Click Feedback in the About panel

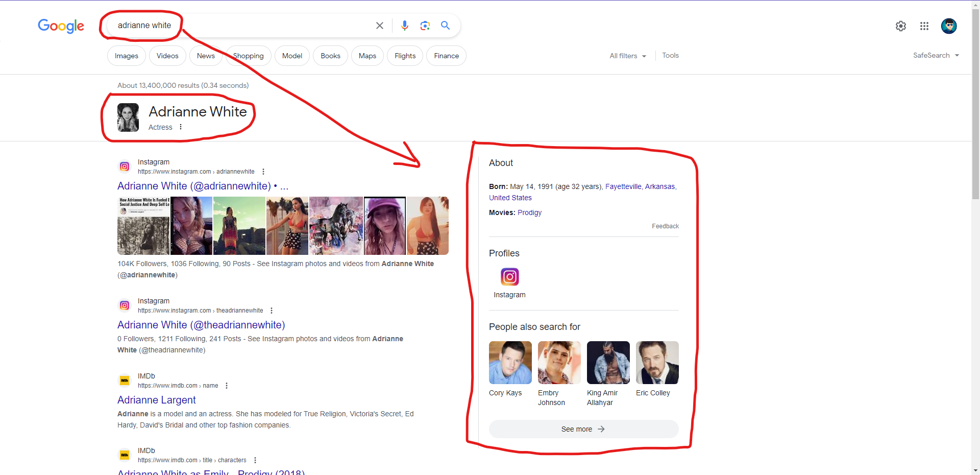(665, 226)
